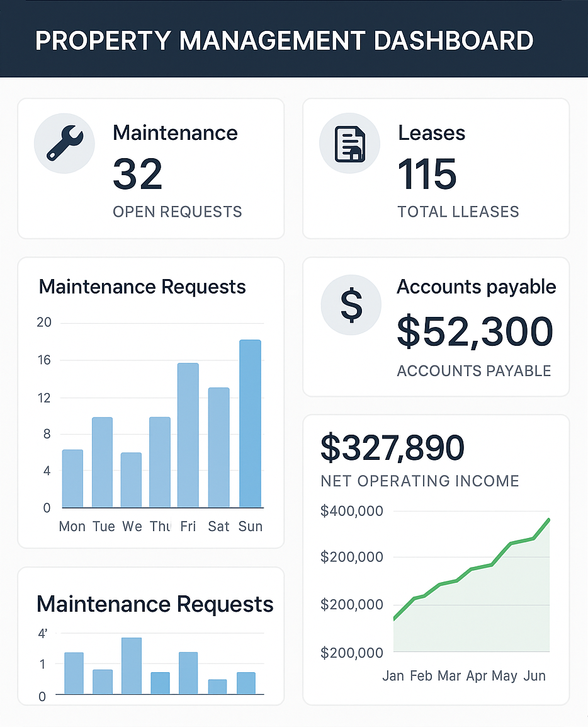The image size is (588, 727).
Task: Click the $327,890 income value
Action: 392,448
